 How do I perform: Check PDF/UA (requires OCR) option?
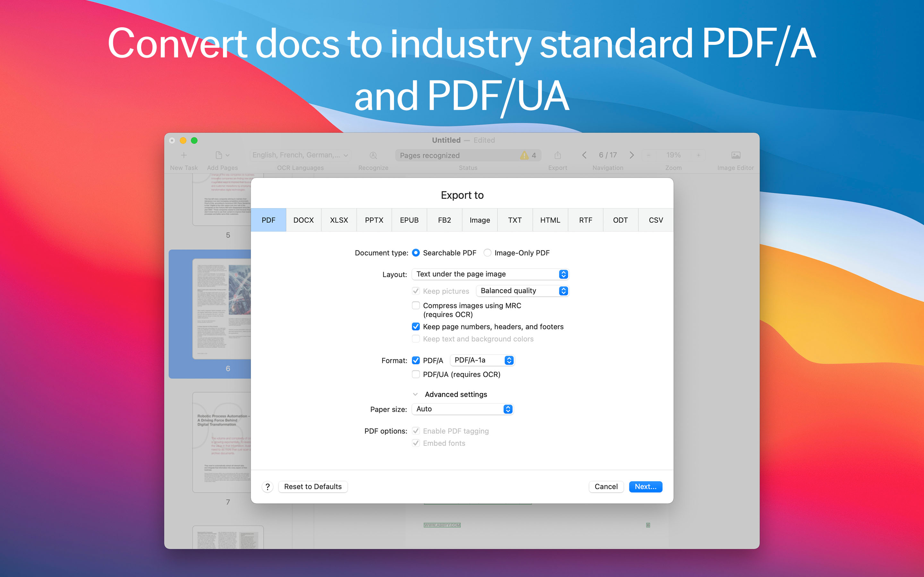tap(416, 374)
